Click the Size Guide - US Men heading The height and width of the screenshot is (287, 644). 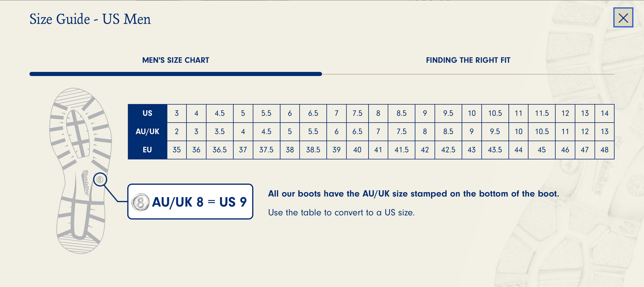click(90, 19)
